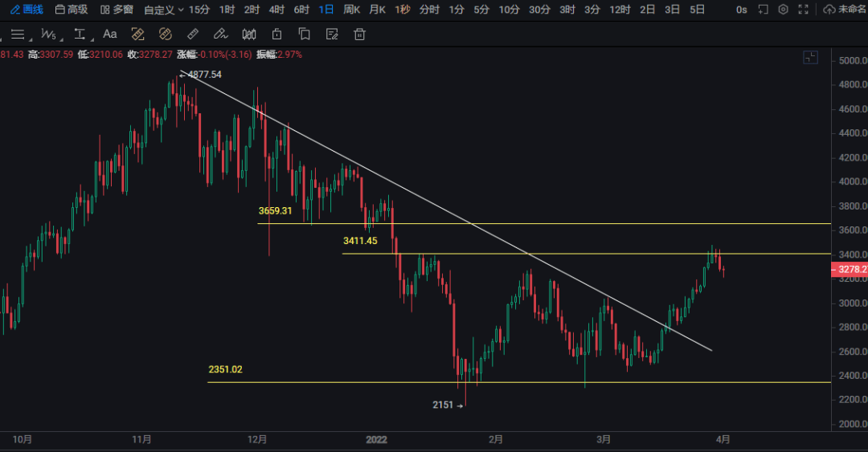Select the Aa text annotation tool

click(x=109, y=35)
